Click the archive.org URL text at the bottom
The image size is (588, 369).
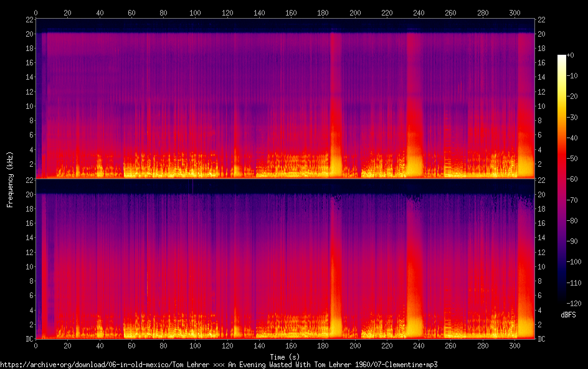point(219,365)
